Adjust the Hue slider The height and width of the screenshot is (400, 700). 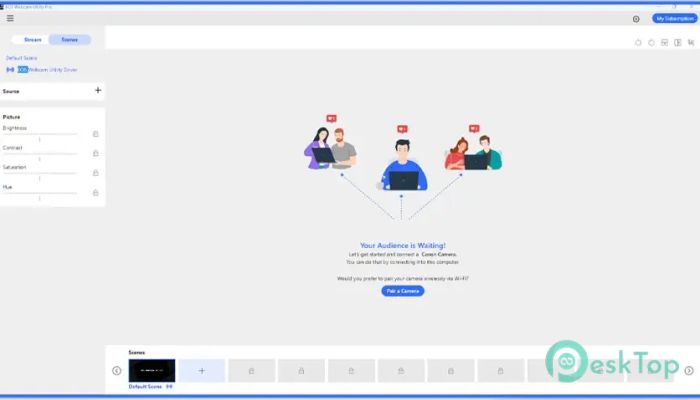click(40, 193)
